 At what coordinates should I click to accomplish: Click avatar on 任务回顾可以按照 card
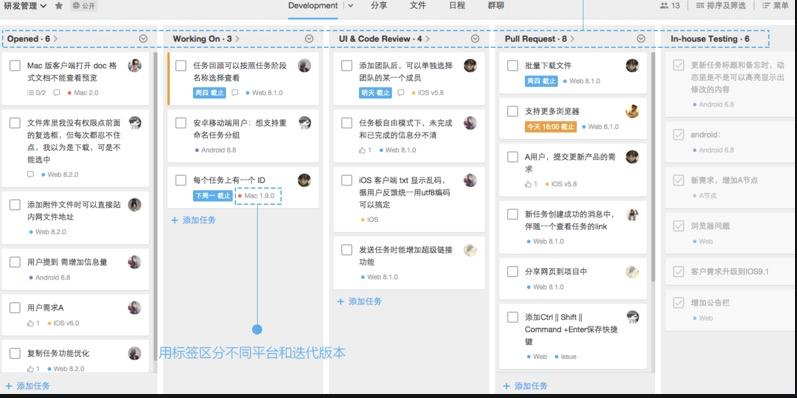click(x=304, y=65)
